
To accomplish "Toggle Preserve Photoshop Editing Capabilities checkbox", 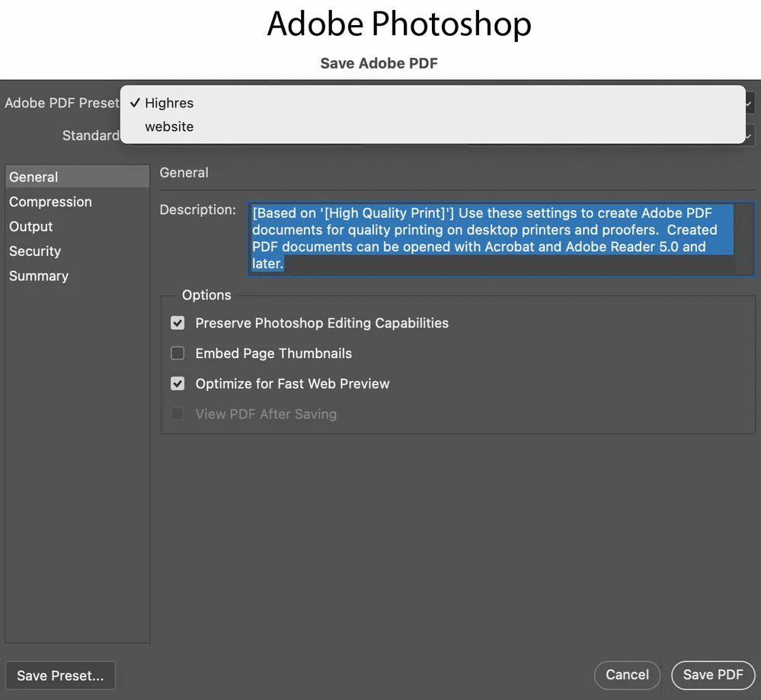I will point(177,323).
